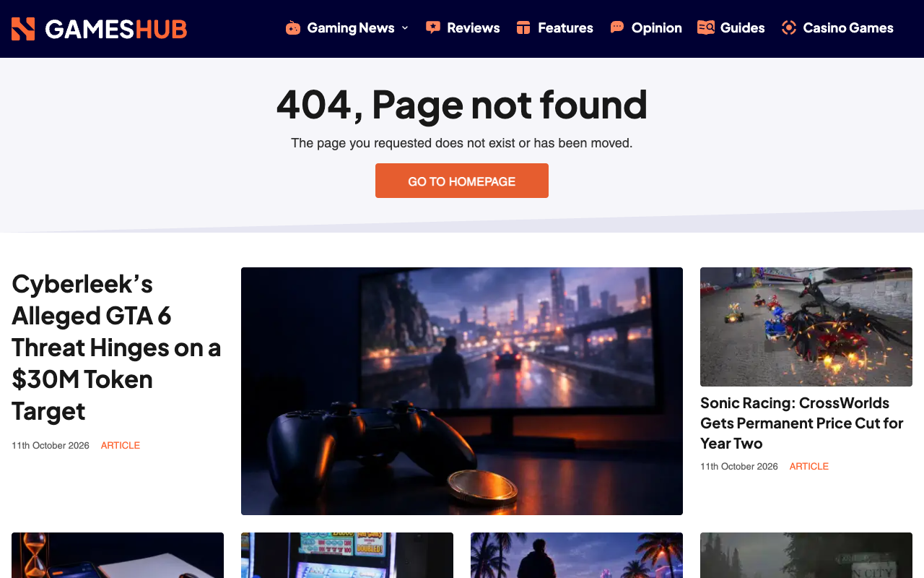Screen dimensions: 924x578
Task: Click the Reviews speech bubble icon
Action: 433,28
